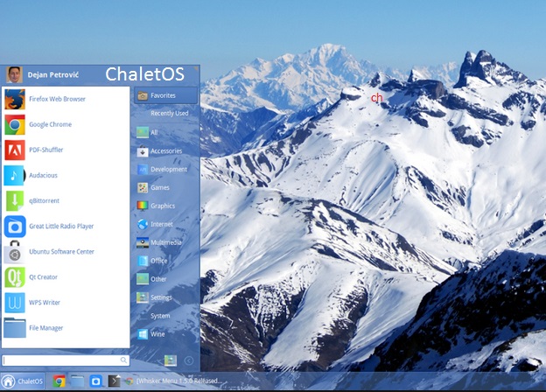Launch Great Little Radio Player
The image size is (546, 392).
(x=66, y=227)
